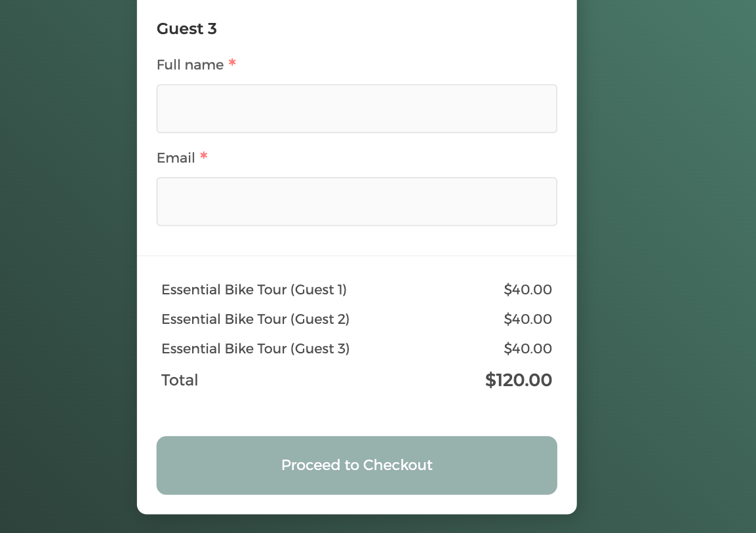Image resolution: width=756 pixels, height=533 pixels.
Task: Click the green background left of the form
Action: [66, 262]
